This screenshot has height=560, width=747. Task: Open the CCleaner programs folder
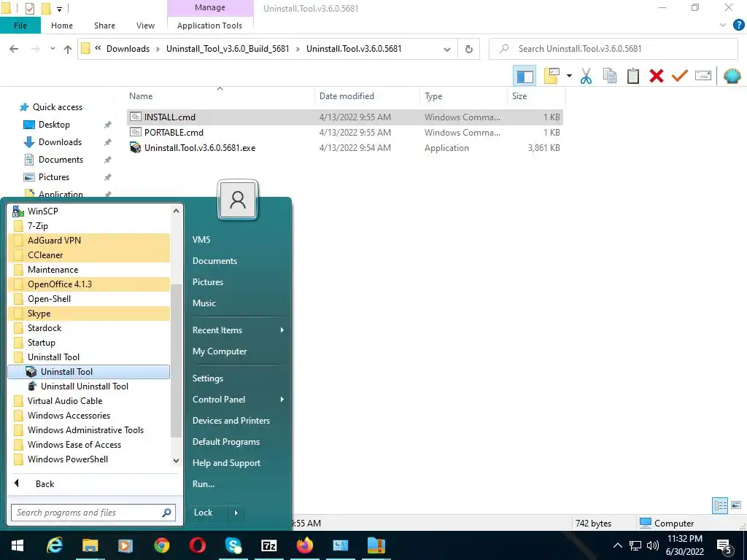88,255
